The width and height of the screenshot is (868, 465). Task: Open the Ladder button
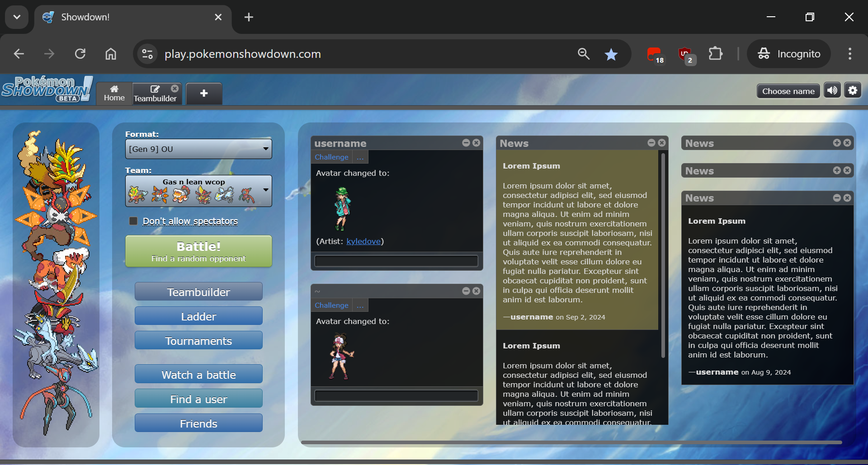tap(198, 316)
